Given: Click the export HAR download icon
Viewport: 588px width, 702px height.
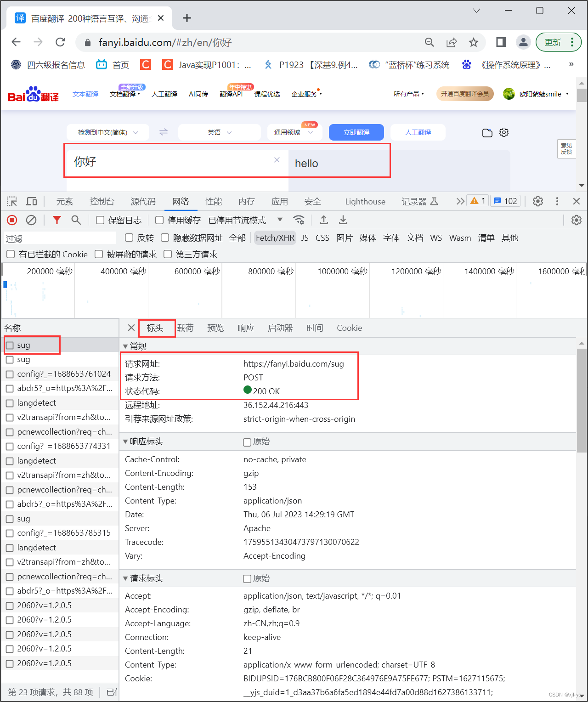Looking at the screenshot, I should tap(343, 220).
